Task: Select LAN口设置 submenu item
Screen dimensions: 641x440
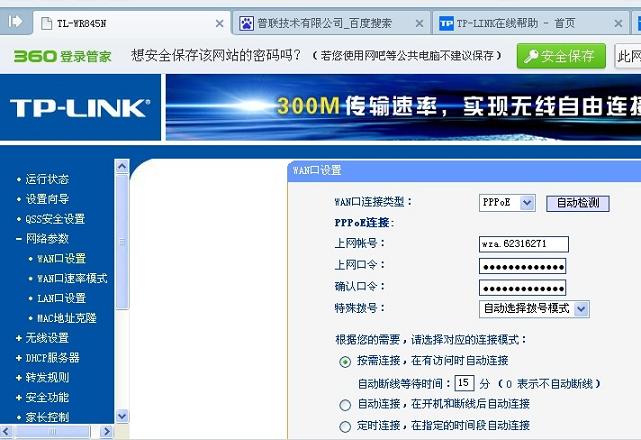Action: 62,298
